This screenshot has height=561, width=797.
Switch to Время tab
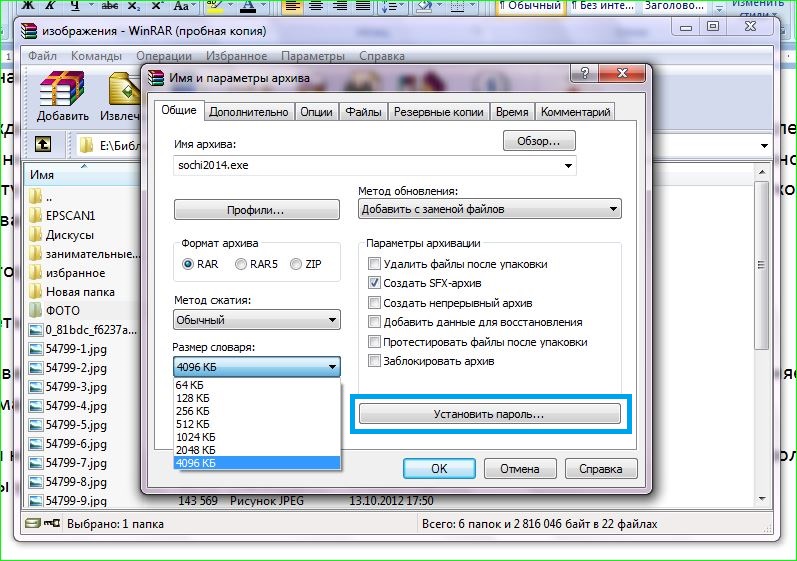coord(512,112)
